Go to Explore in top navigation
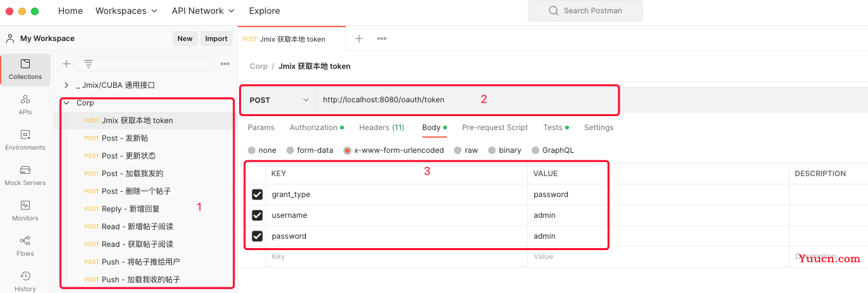 click(264, 11)
